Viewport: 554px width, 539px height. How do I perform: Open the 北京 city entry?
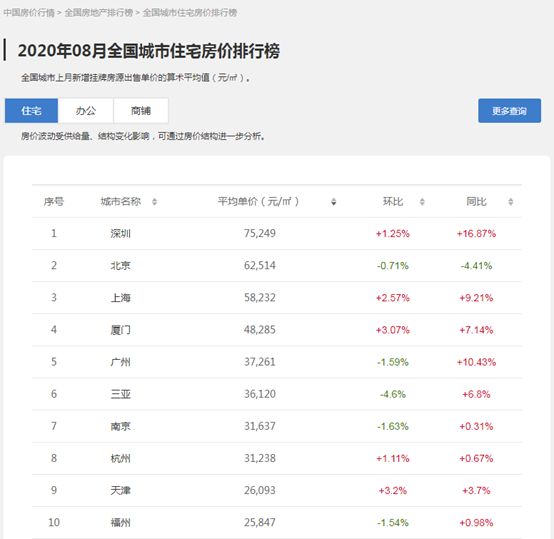pos(120,266)
